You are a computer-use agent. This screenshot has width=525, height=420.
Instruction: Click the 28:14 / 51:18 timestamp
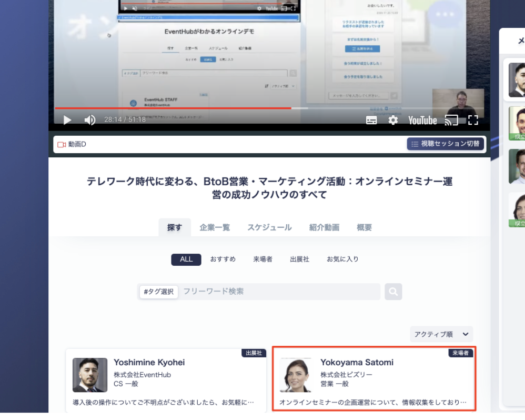tap(125, 119)
